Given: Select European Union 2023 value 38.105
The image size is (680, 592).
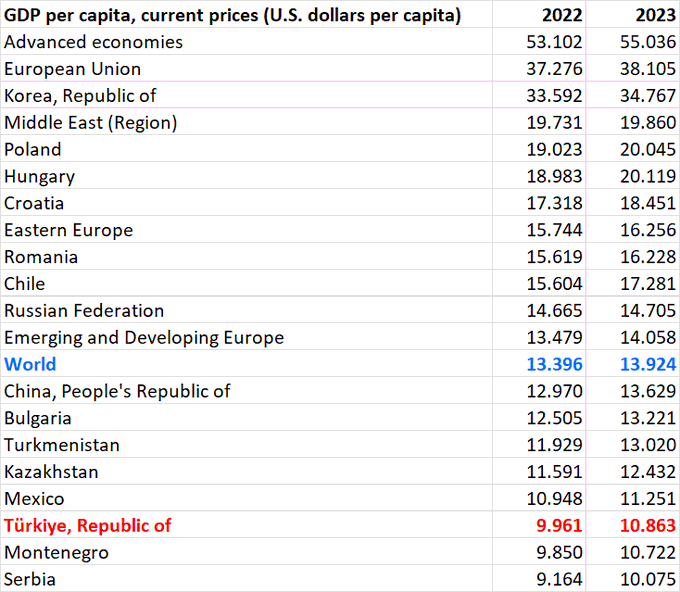Looking at the screenshot, I should (648, 69).
